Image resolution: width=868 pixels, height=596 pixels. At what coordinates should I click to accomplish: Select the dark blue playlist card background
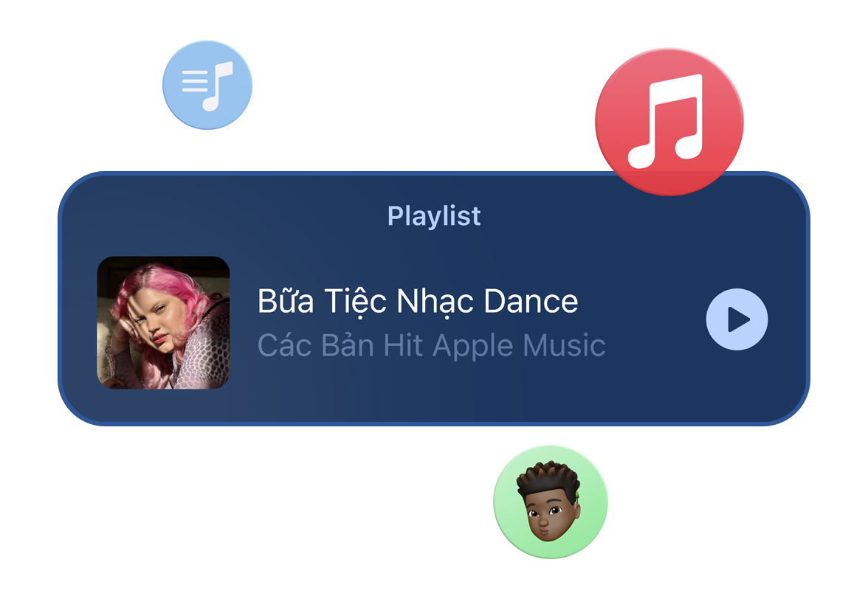[x=434, y=299]
